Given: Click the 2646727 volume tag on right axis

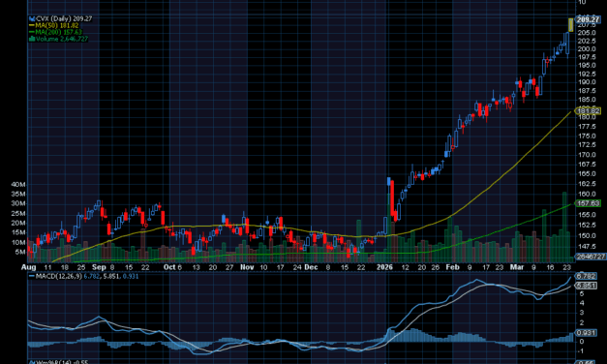Looking at the screenshot, I should coord(591,257).
